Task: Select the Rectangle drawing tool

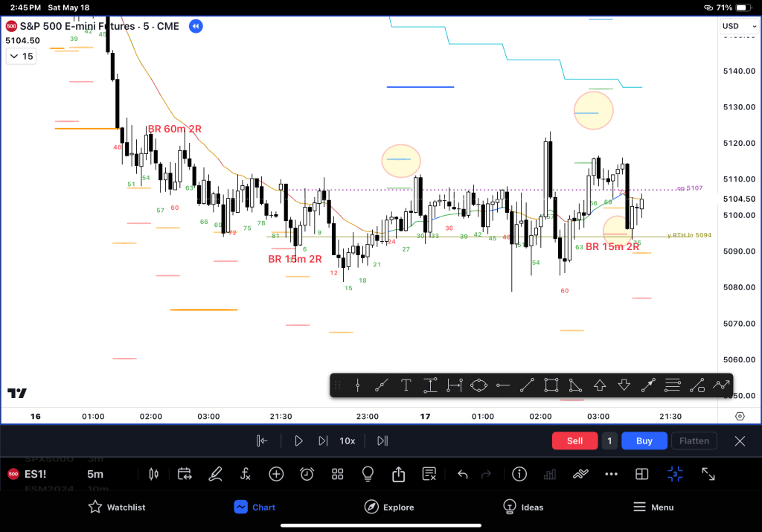Action: 551,385
